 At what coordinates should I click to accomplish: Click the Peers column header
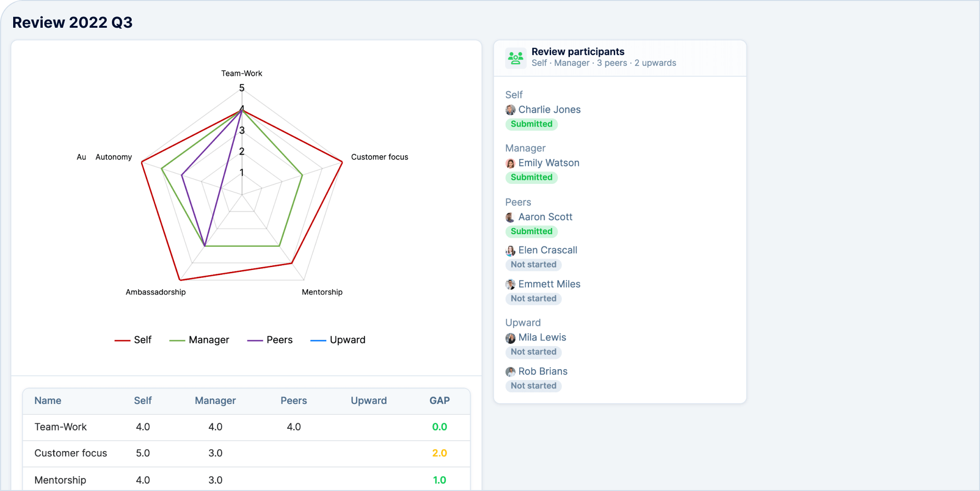pos(294,401)
